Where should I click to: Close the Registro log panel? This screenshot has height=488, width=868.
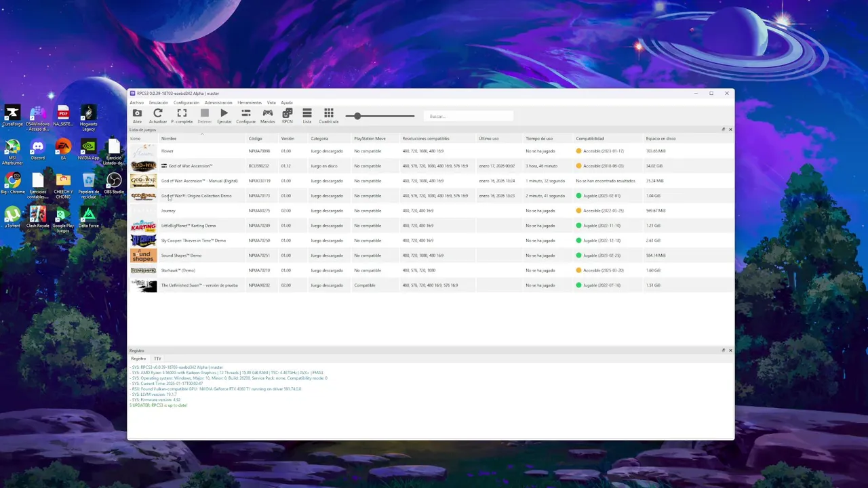[x=730, y=350]
